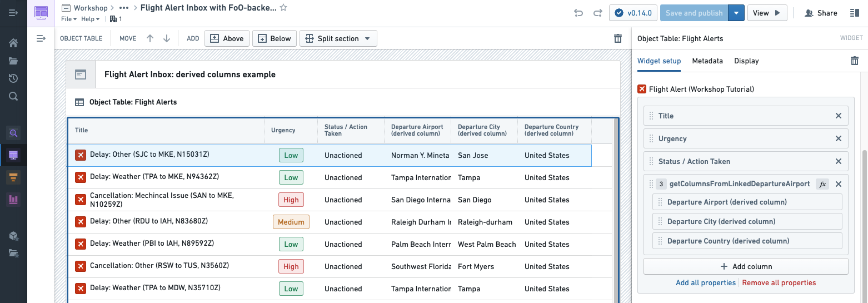Toggle the right side panel icon
This screenshot has height=303, width=868.
[x=855, y=13]
